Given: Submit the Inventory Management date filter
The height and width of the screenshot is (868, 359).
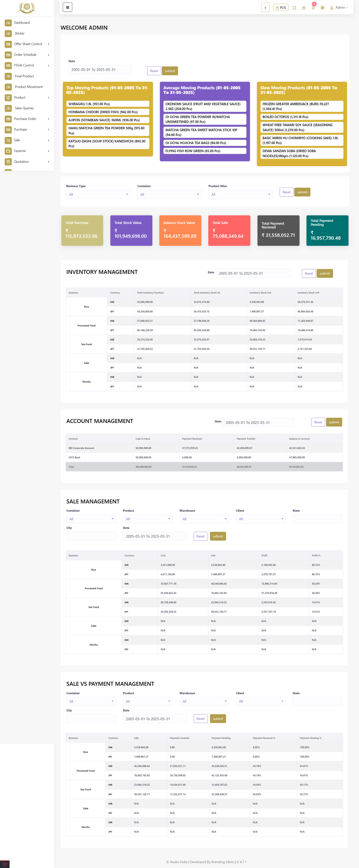Looking at the screenshot, I should 324,274.
